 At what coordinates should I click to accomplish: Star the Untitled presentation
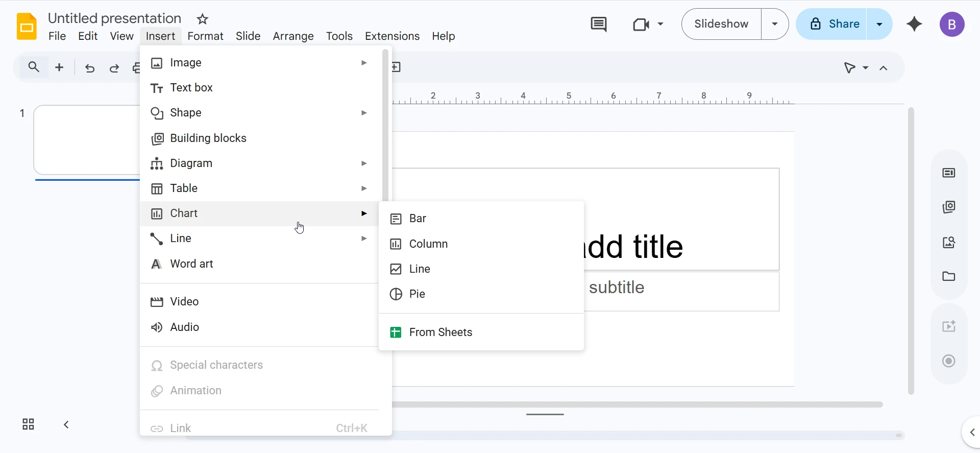pyautogui.click(x=203, y=19)
